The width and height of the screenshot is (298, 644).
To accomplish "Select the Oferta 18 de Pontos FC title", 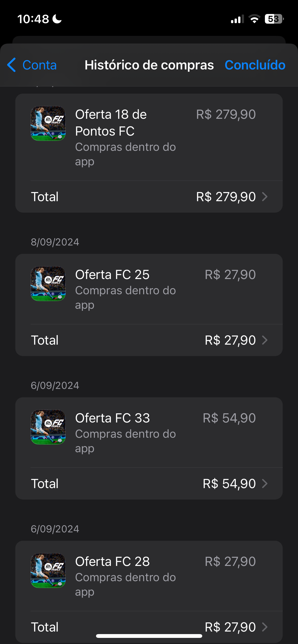I will point(111,123).
